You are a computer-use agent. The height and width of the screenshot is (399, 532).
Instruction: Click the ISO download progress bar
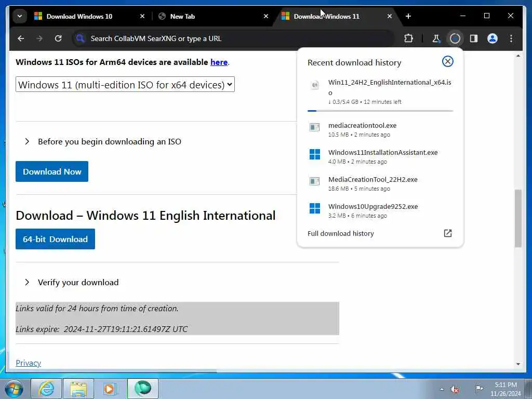[380, 111]
